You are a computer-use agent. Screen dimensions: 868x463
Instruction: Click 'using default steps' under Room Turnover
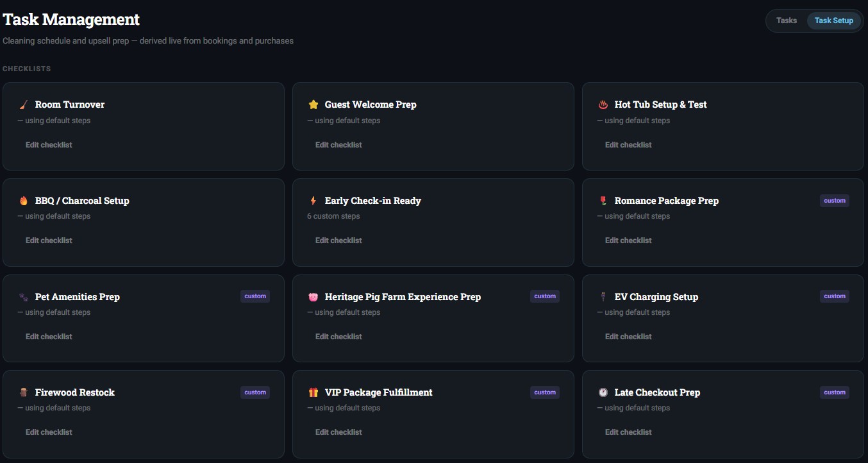coord(54,121)
